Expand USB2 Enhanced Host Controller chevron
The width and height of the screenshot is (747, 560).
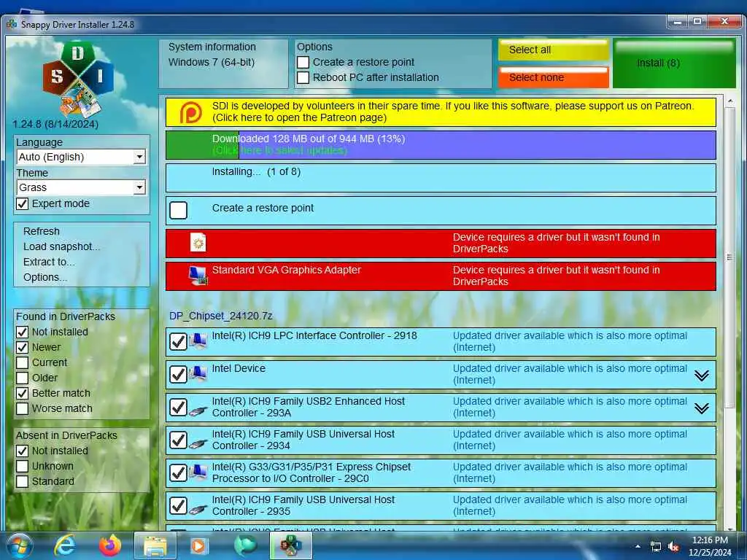tap(701, 408)
